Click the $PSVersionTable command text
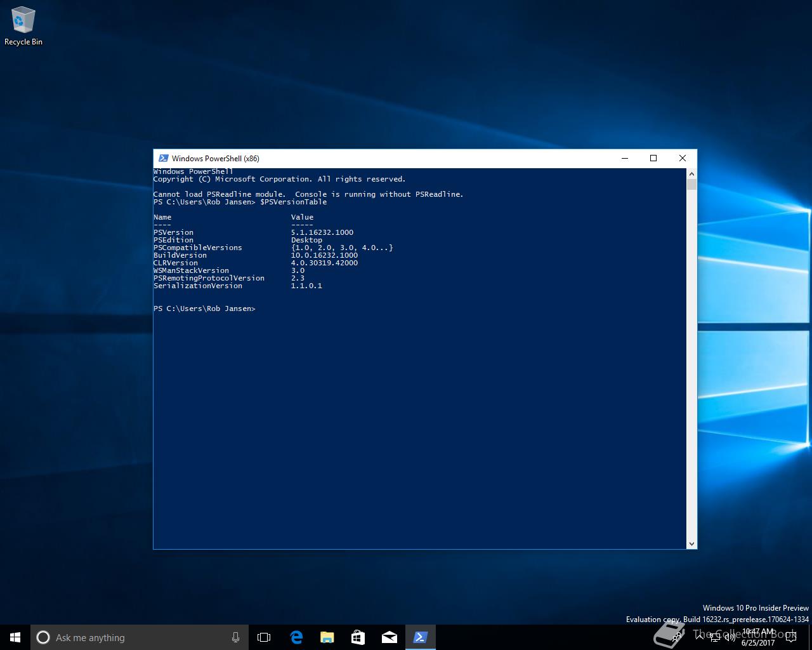 click(293, 202)
